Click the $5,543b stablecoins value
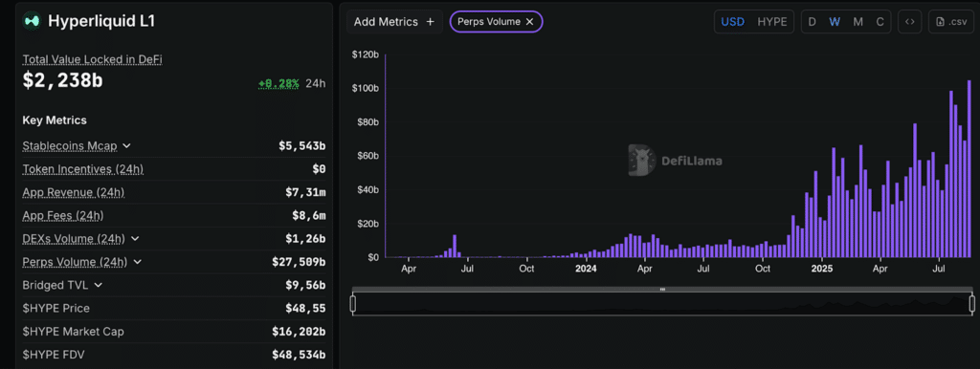Screen dimensions: 980x369 click(301, 146)
